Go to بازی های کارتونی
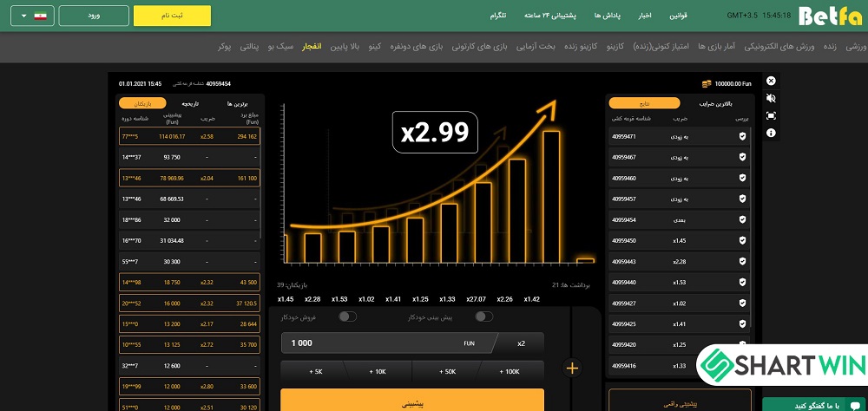The image size is (868, 411). [480, 47]
